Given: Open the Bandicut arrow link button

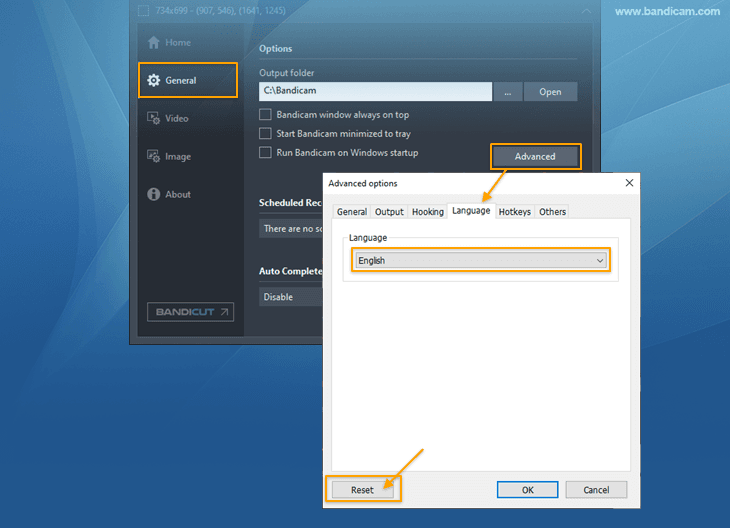Looking at the screenshot, I should pyautogui.click(x=190, y=312).
